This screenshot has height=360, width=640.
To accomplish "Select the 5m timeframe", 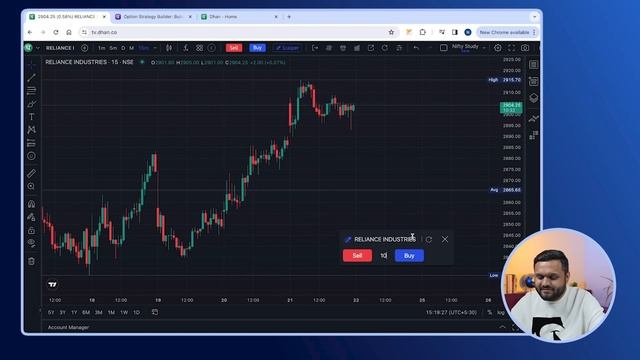I will coord(113,48).
